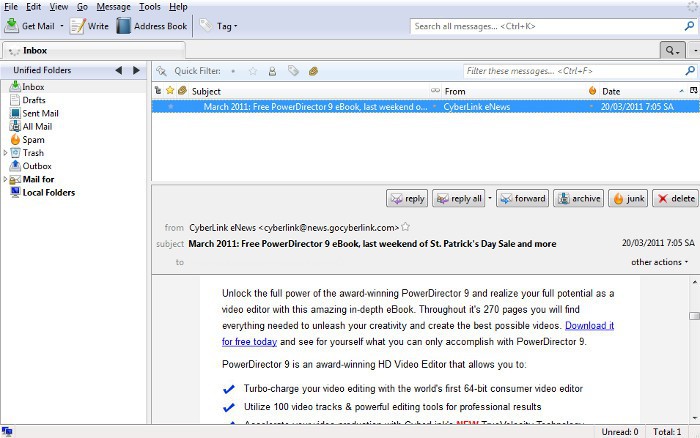700x438 pixels.
Task: Click the reply all button
Action: [459, 198]
